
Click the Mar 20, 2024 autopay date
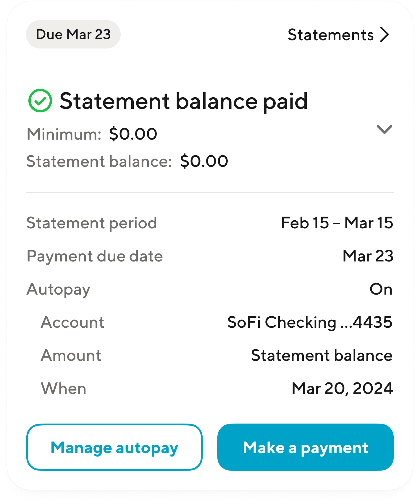pyautogui.click(x=342, y=388)
